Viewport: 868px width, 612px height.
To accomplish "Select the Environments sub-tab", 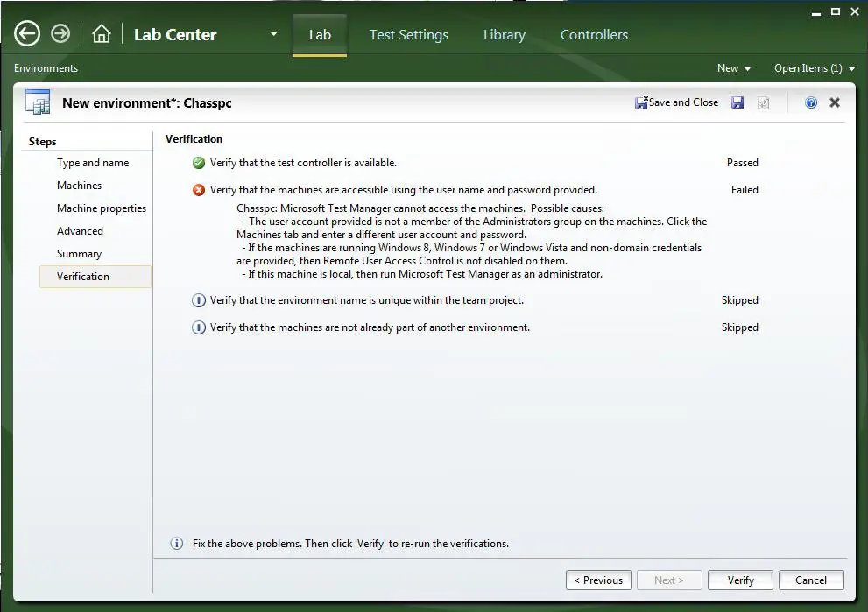I will (46, 68).
